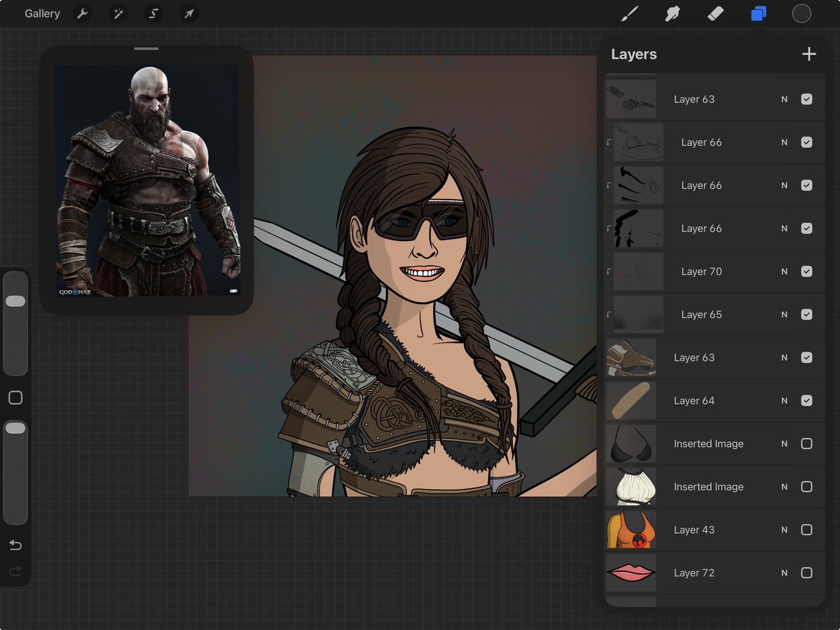This screenshot has width=840, height=630.
Task: Open blend mode N for white top Inserted Image
Action: (x=784, y=487)
